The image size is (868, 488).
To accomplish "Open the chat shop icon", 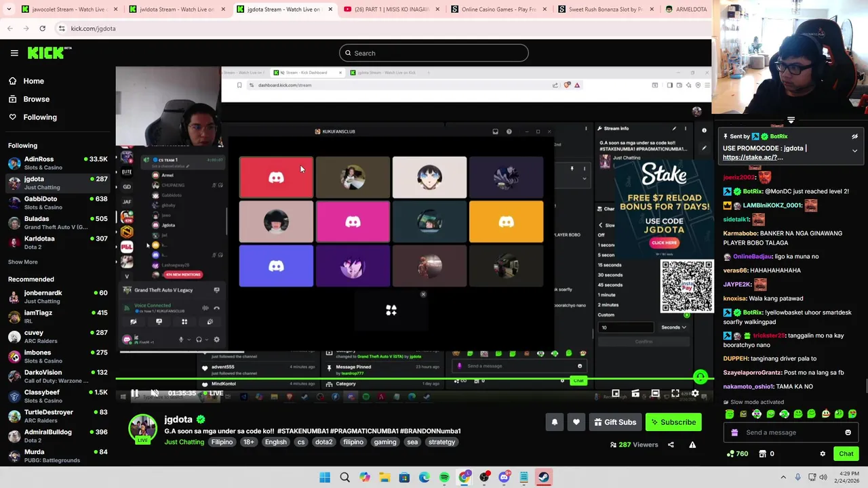I will click(763, 454).
